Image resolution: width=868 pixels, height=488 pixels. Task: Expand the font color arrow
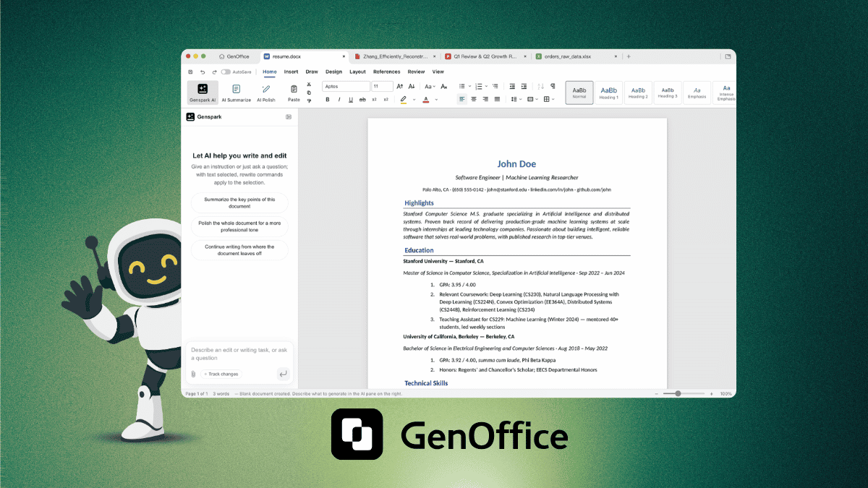pyautogui.click(x=436, y=100)
